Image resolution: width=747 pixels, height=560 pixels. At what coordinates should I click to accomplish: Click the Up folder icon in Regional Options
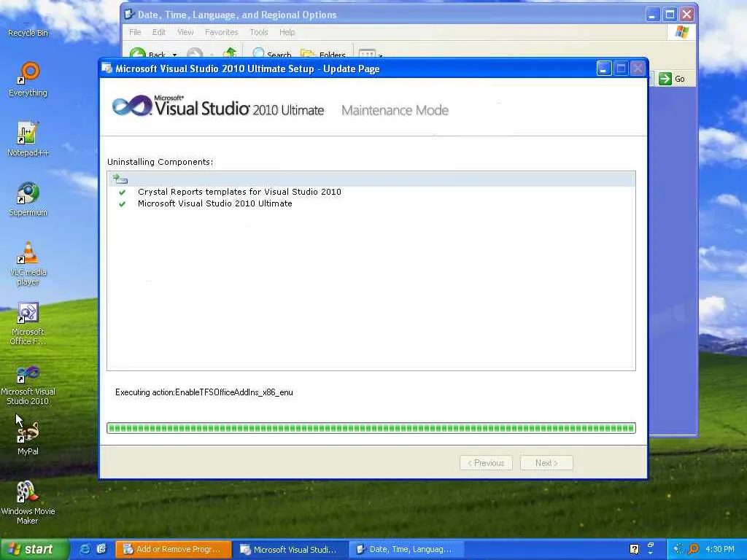click(230, 52)
